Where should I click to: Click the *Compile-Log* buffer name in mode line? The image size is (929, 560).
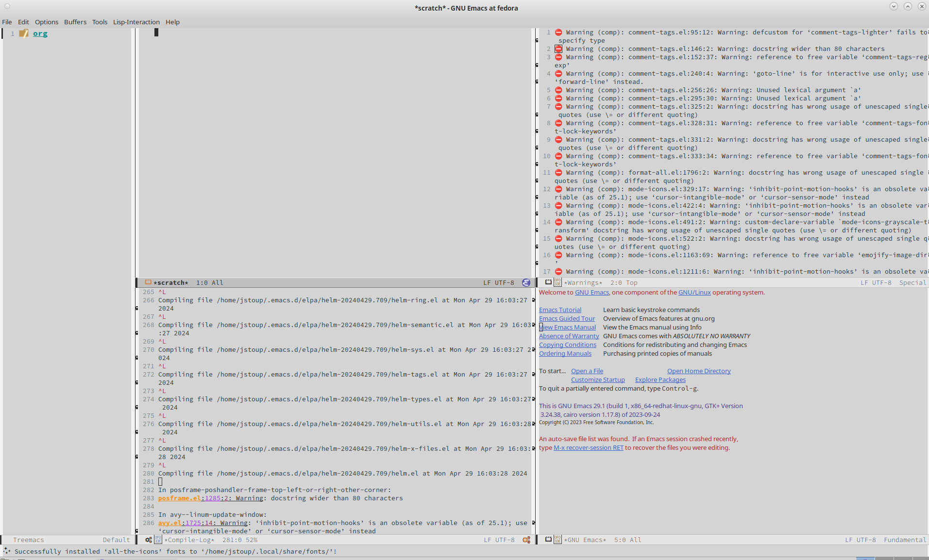[x=189, y=540]
